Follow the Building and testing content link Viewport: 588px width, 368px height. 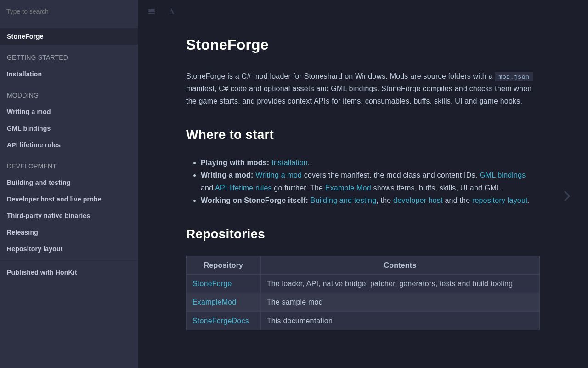(x=343, y=201)
